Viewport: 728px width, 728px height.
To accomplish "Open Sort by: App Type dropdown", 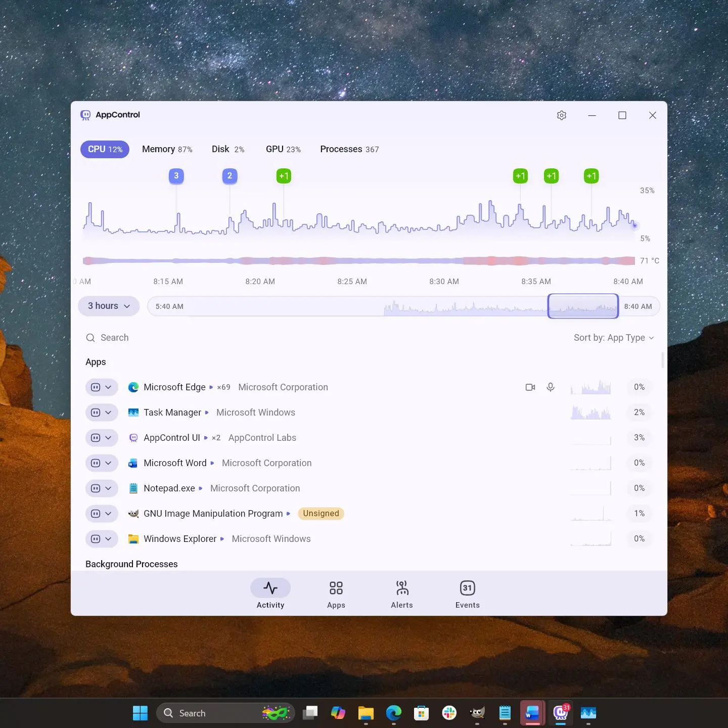I will pos(614,338).
